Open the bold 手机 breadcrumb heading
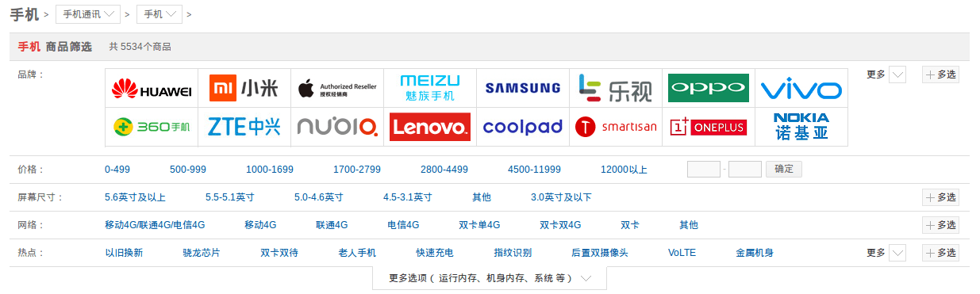 point(24,14)
